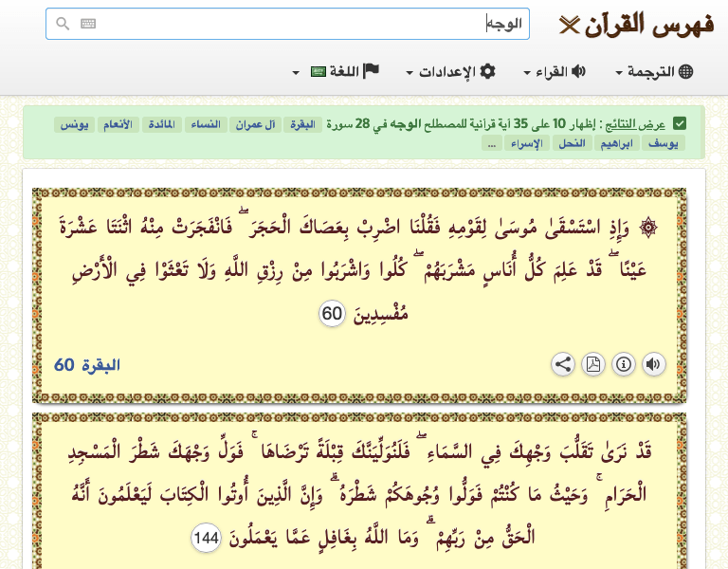Open the القراء reciters dropdown
Viewport: 728px width, 569px height.
click(x=555, y=71)
